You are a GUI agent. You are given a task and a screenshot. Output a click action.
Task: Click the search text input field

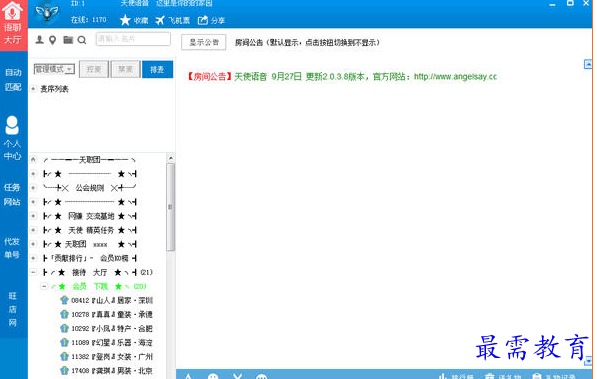[133, 39]
